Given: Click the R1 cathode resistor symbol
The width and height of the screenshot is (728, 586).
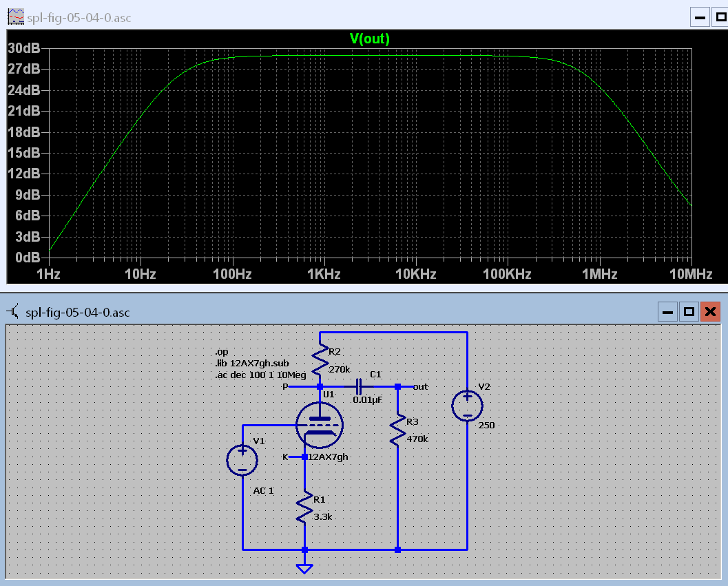Looking at the screenshot, I should click(x=304, y=510).
